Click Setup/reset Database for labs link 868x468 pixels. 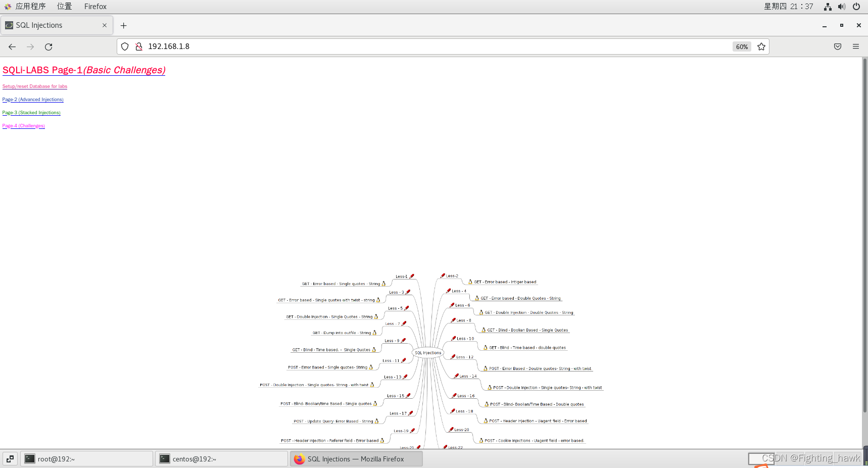35,86
